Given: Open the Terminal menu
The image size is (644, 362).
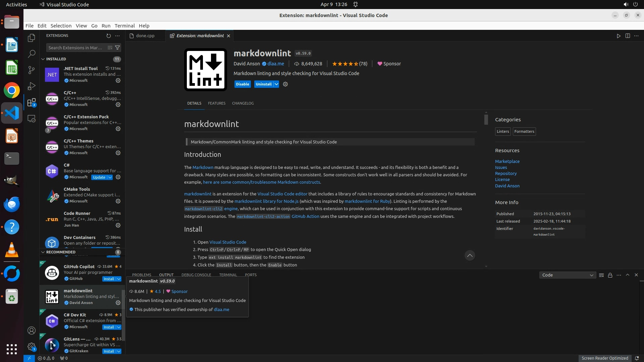Looking at the screenshot, I should [x=124, y=26].
